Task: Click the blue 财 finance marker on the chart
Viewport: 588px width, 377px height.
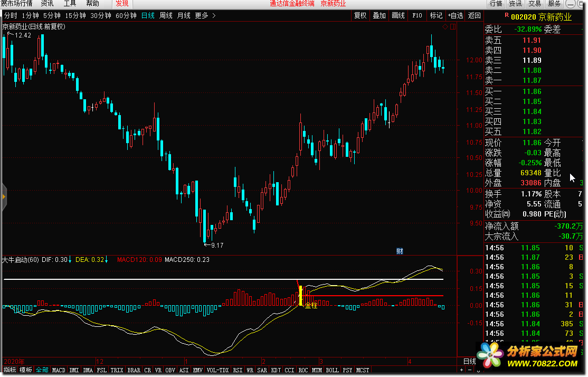Action: [x=400, y=251]
